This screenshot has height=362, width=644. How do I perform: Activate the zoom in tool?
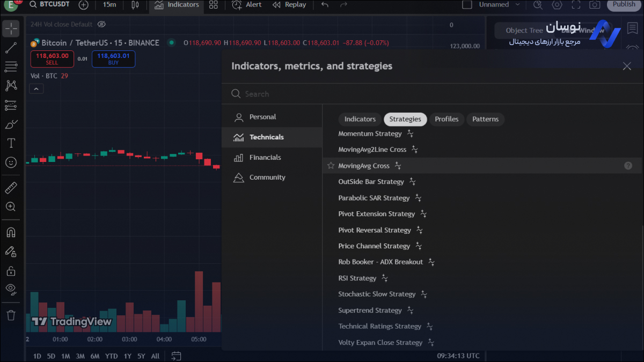tap(11, 206)
